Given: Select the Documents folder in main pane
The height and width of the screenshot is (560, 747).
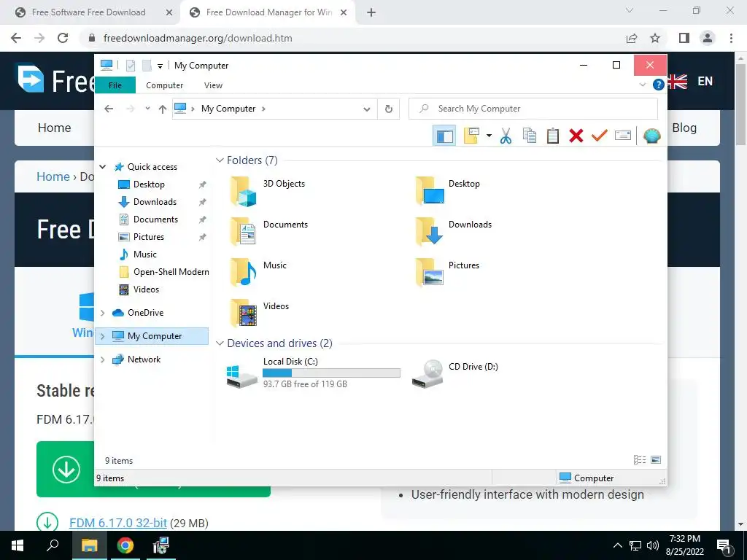Looking at the screenshot, I should tap(269, 231).
